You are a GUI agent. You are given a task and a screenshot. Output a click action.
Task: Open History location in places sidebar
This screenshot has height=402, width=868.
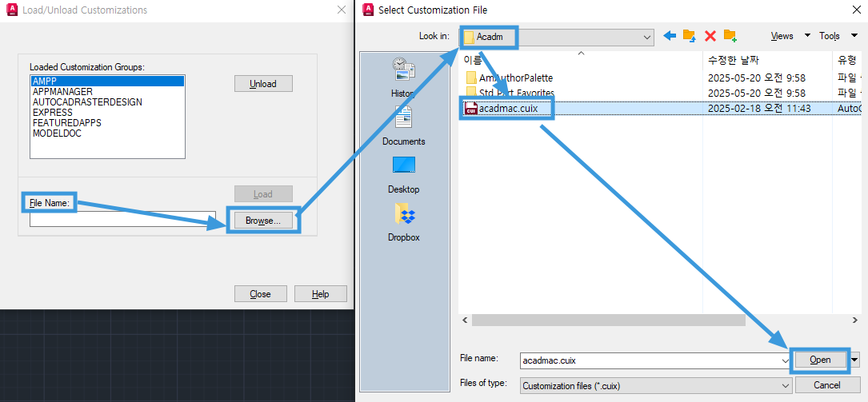tap(403, 76)
